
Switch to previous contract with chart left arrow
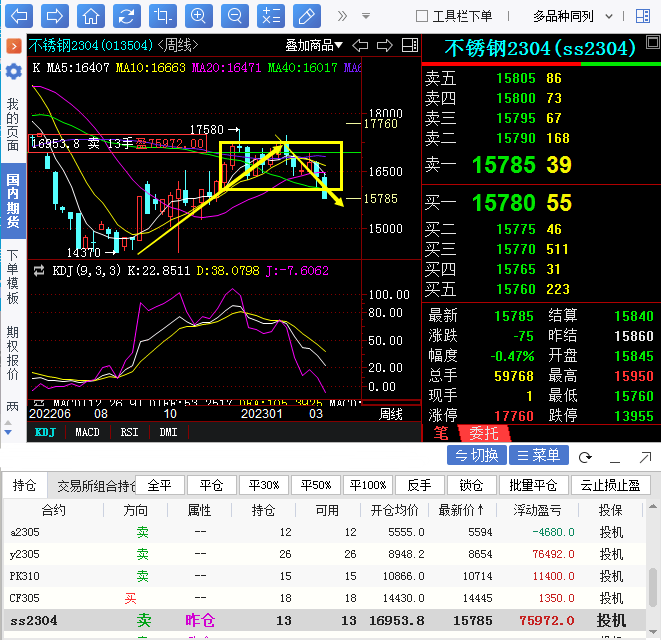[360, 45]
